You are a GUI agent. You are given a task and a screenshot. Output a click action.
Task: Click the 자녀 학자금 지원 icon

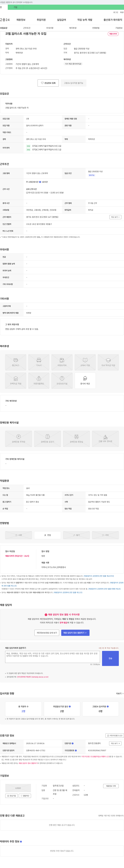108,362
